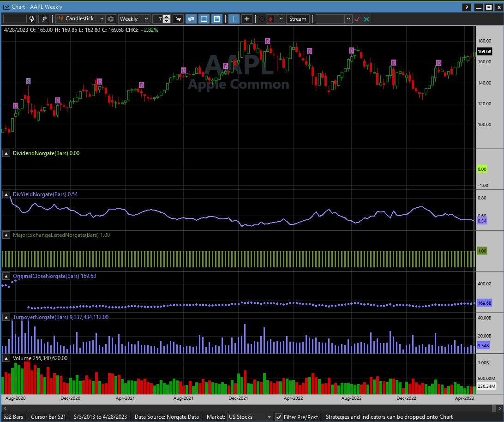Collapse the DivYieldNorgate pane
The height and width of the screenshot is (422, 504).
click(x=6, y=194)
